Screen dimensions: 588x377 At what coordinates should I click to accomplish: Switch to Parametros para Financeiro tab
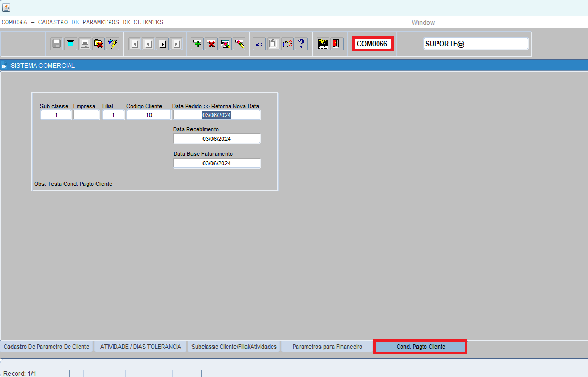tap(327, 347)
